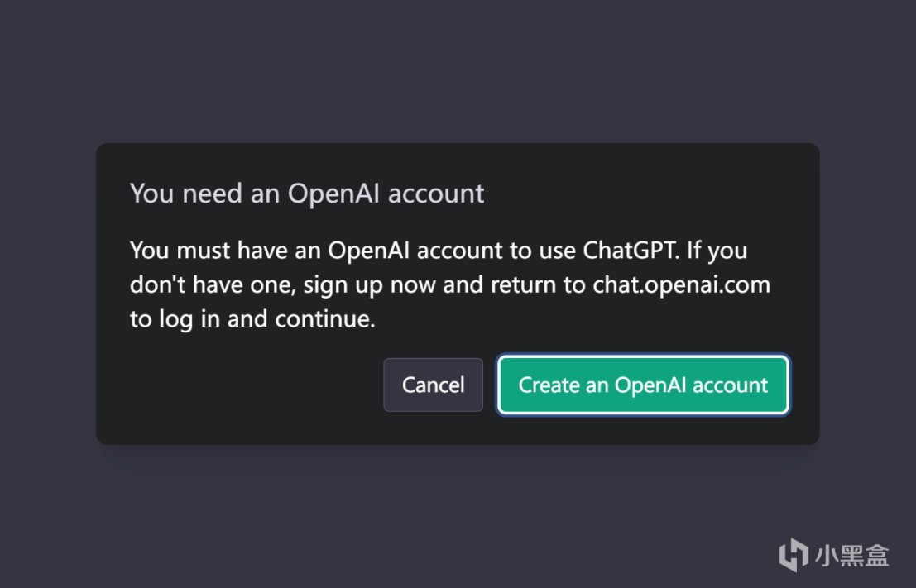Click the dimmed backdrop right of the dialog
The height and width of the screenshot is (588, 916).
[867, 294]
